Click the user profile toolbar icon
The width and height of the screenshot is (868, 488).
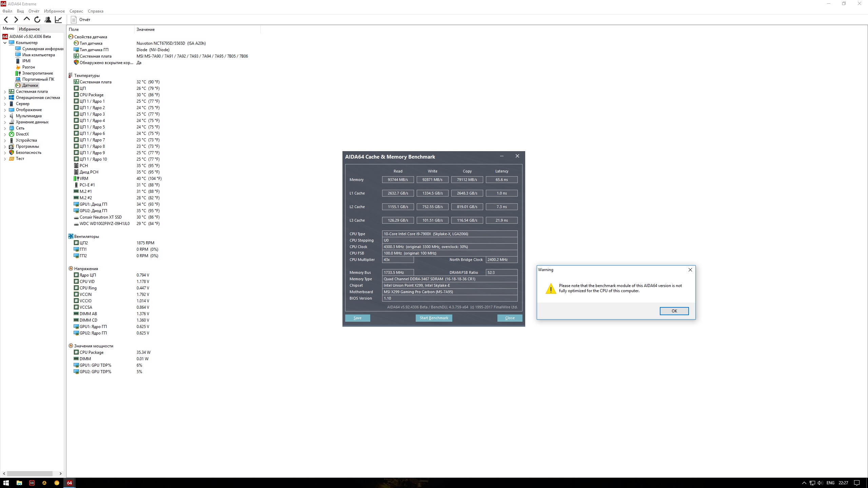click(x=48, y=20)
